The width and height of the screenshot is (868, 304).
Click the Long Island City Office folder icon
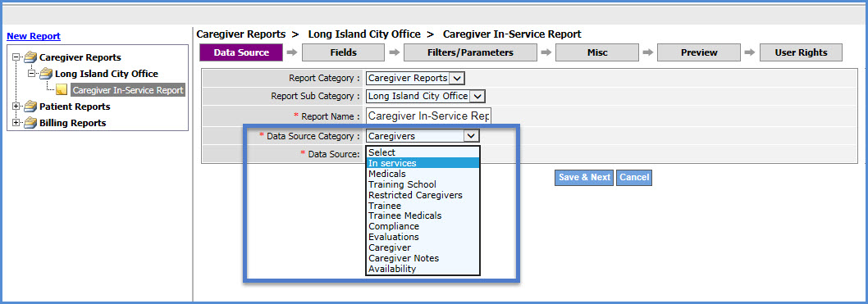pyautogui.click(x=46, y=74)
